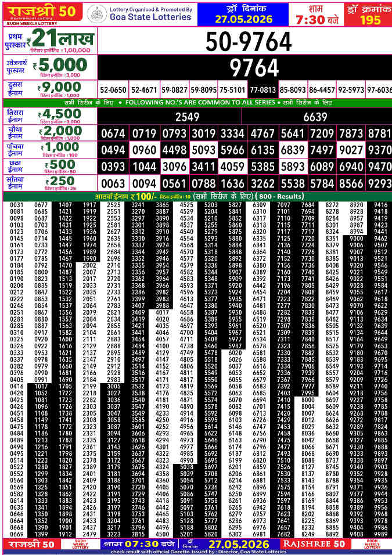Select sixth prize number 3096
392x555 pixels.
175,167
